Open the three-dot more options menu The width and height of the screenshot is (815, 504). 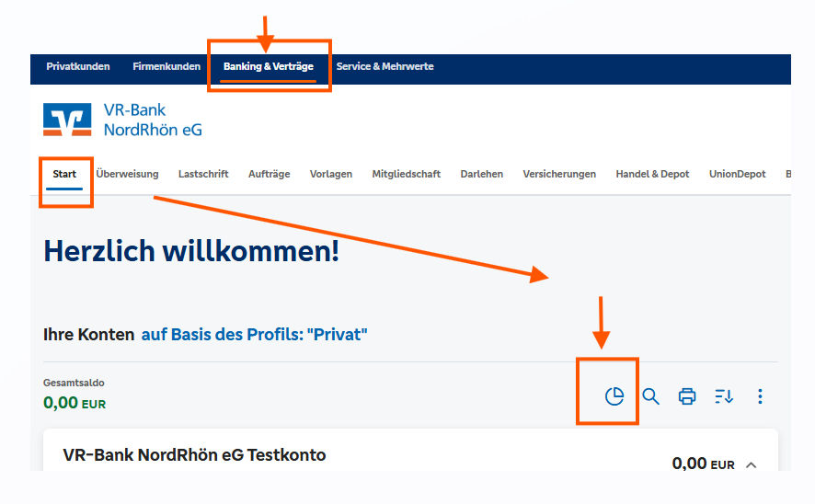tap(760, 396)
